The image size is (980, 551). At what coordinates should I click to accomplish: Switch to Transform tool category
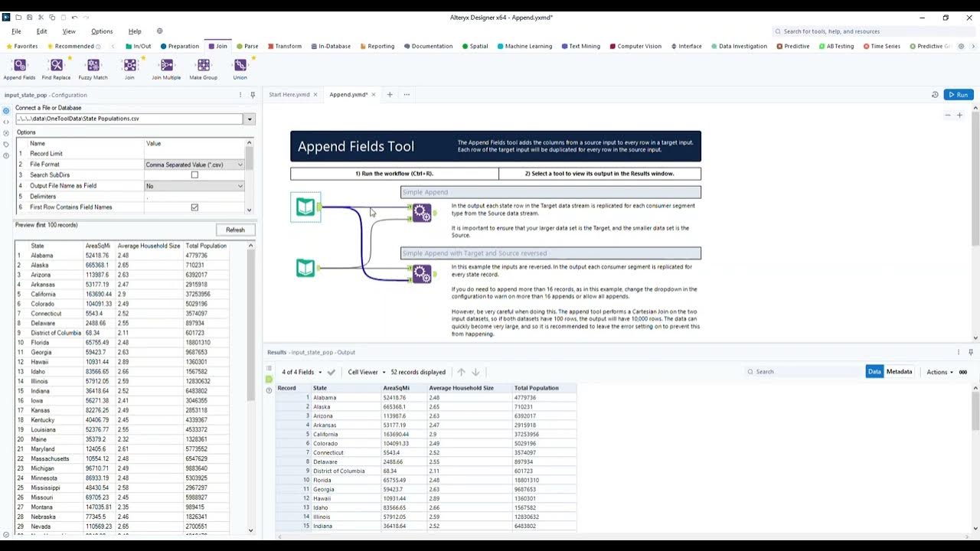(x=284, y=46)
